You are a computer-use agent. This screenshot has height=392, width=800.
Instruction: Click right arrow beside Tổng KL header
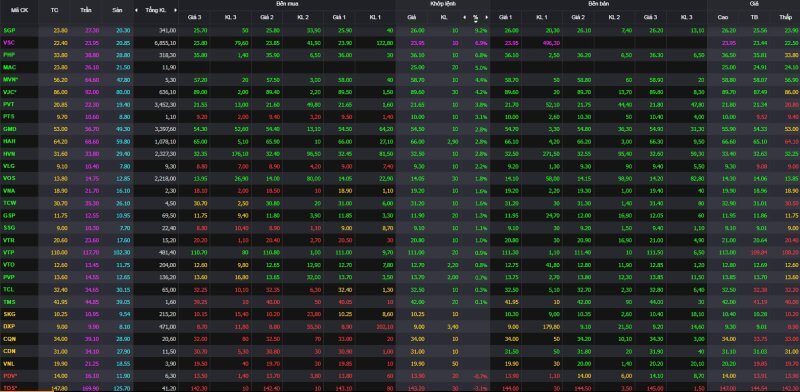(x=174, y=10)
